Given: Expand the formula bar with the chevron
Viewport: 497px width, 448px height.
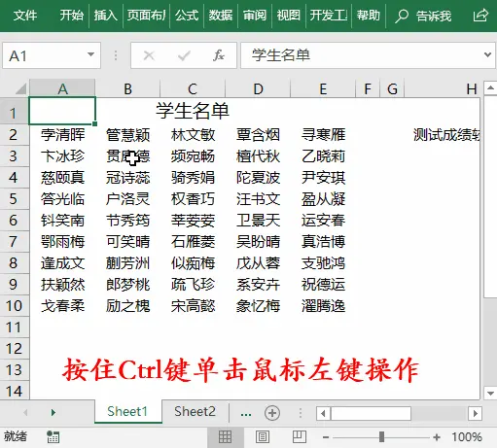Looking at the screenshot, I should coord(487,55).
